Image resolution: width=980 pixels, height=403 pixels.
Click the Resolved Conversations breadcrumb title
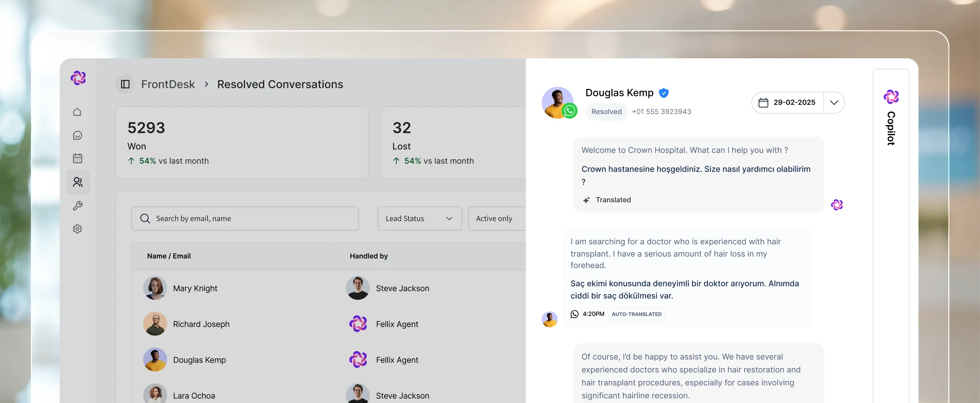280,84
